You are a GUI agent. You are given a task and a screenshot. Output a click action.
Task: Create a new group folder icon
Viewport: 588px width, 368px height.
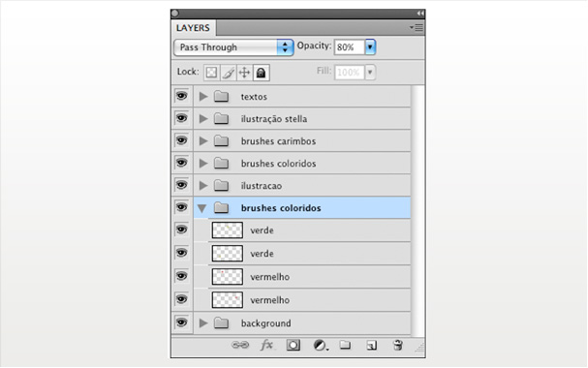pyautogui.click(x=345, y=345)
